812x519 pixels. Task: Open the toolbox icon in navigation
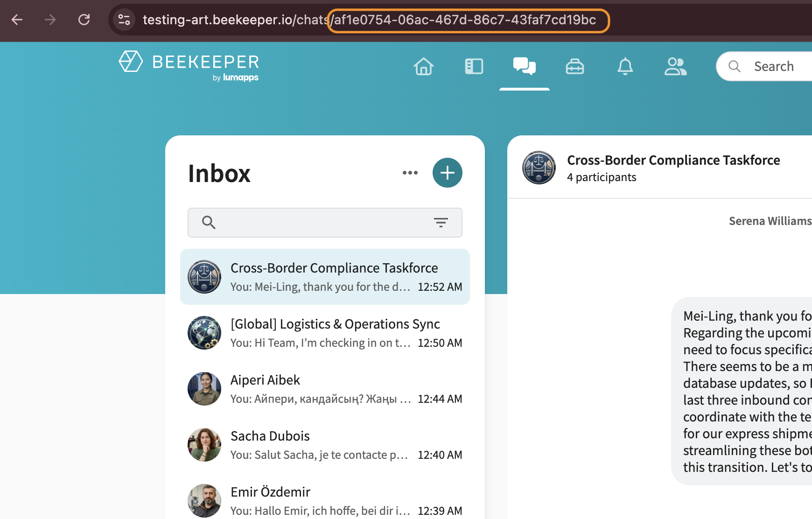pyautogui.click(x=575, y=66)
